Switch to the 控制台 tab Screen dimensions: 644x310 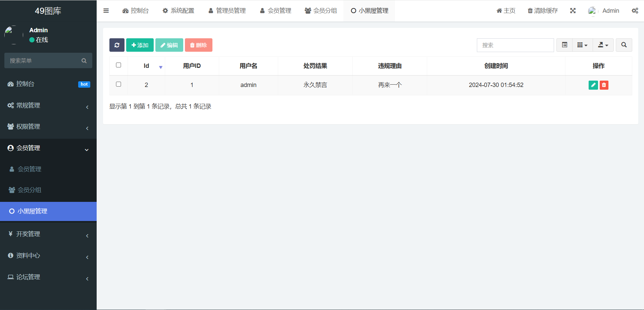tap(136, 11)
